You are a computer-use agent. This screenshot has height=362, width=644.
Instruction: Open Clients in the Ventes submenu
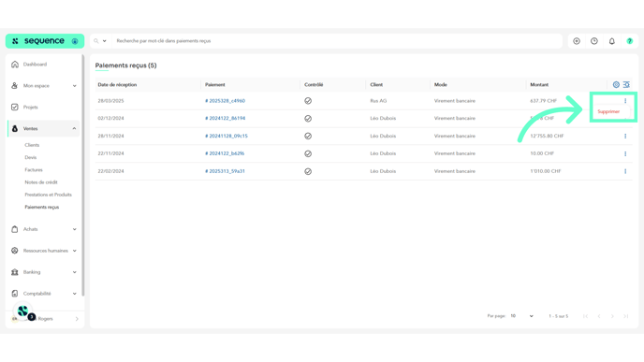coord(32,145)
